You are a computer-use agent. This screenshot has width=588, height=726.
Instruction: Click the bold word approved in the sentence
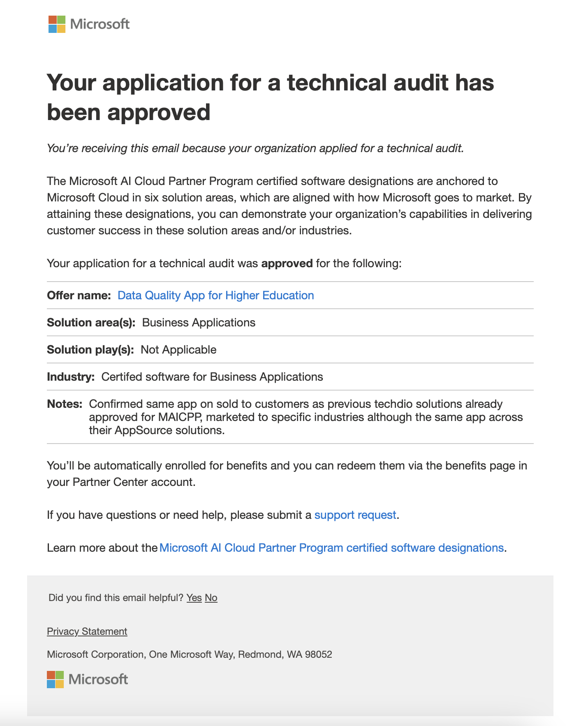[287, 263]
